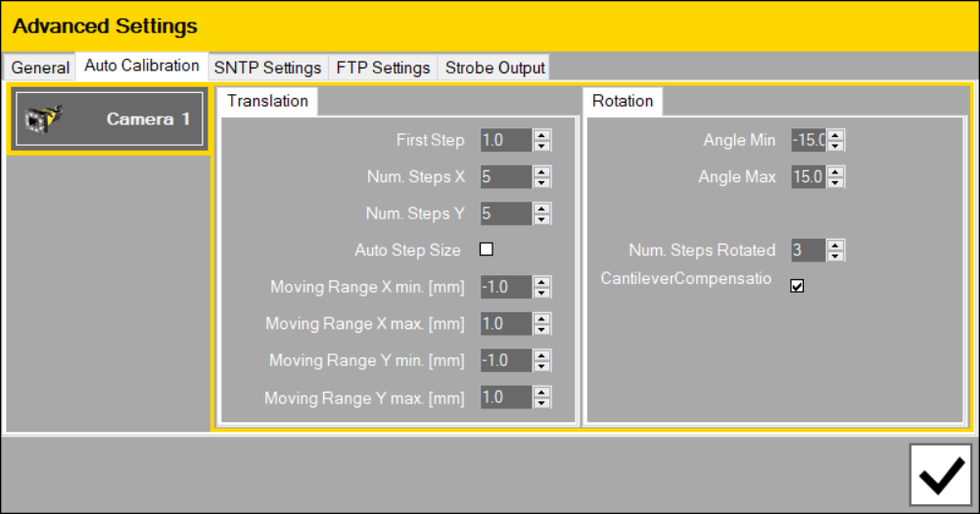Increase Moving Range Y max. value
This screenshot has height=514, width=980.
pyautogui.click(x=542, y=393)
